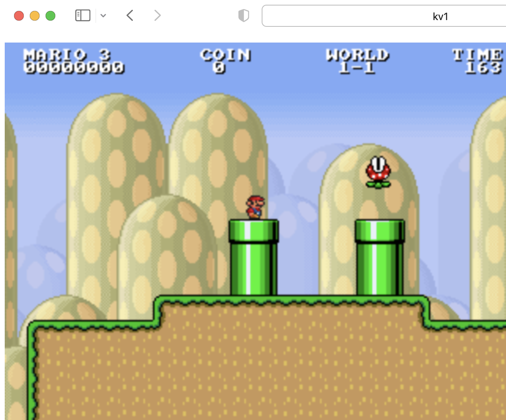Open the privacy report shield icon

pyautogui.click(x=244, y=16)
